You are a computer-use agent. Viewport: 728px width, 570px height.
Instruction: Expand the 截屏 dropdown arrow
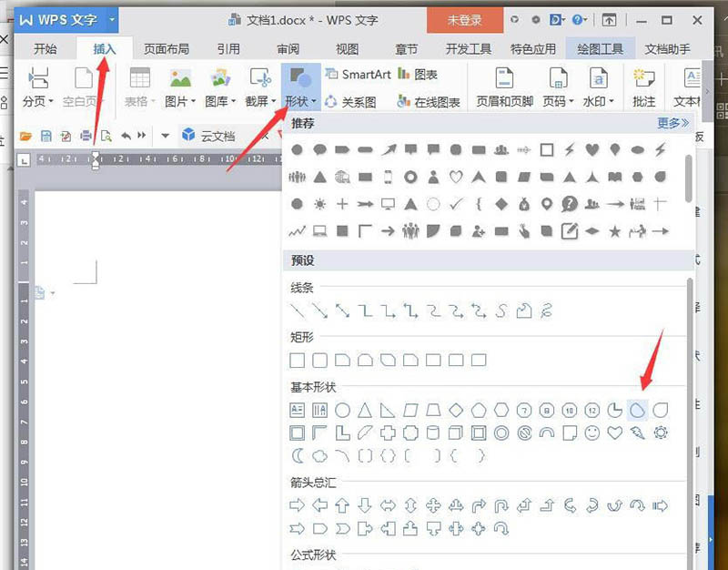coord(274,101)
